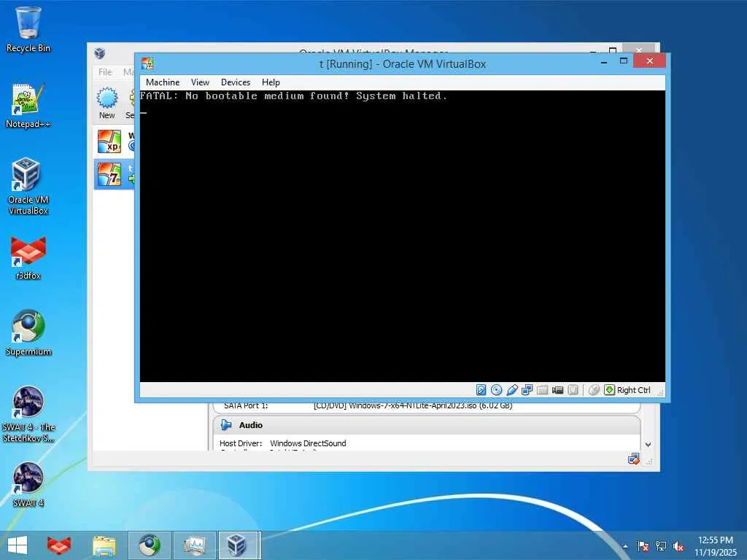Select the Windows XP VM in manager list
Image resolution: width=747 pixels, height=560 pixels.
click(x=115, y=142)
